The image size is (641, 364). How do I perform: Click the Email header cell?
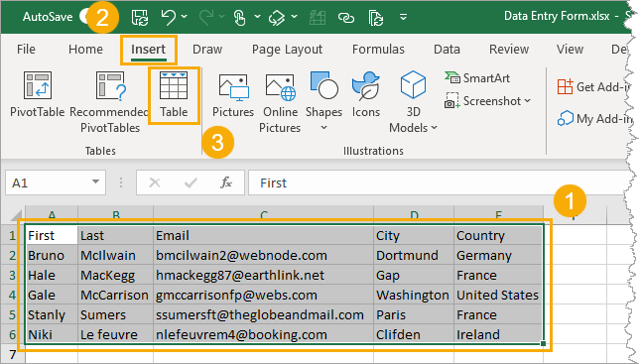coord(263,236)
